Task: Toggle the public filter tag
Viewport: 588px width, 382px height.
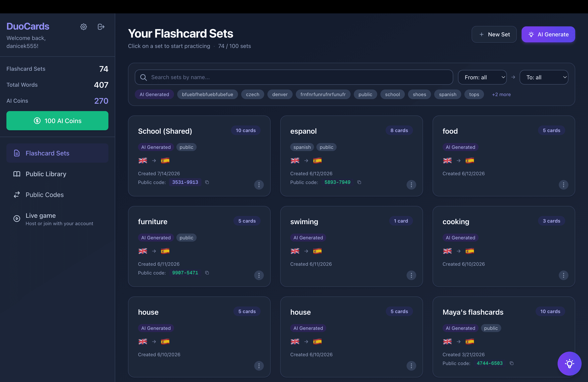Action: coord(365,94)
